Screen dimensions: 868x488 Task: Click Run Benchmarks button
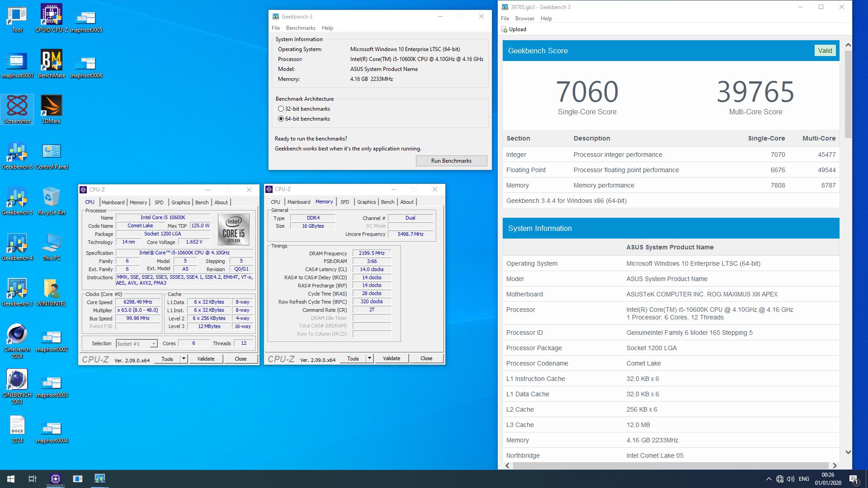[451, 161]
